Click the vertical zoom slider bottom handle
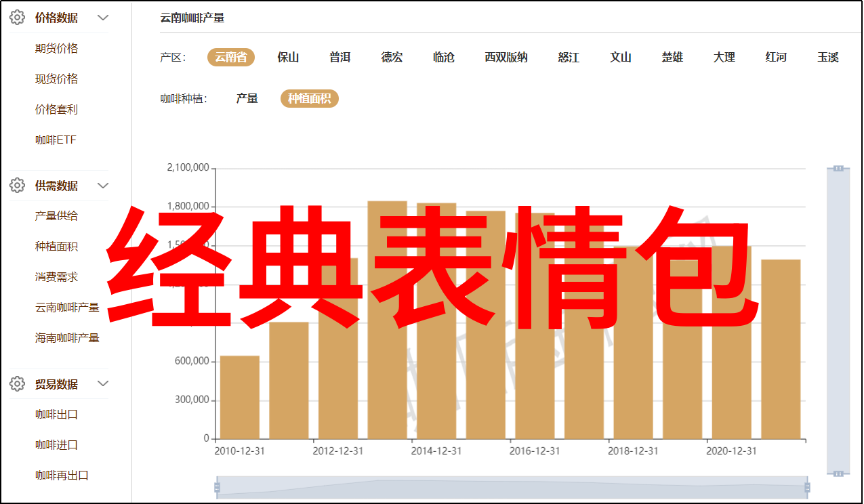This screenshot has height=504, width=864. (x=838, y=474)
